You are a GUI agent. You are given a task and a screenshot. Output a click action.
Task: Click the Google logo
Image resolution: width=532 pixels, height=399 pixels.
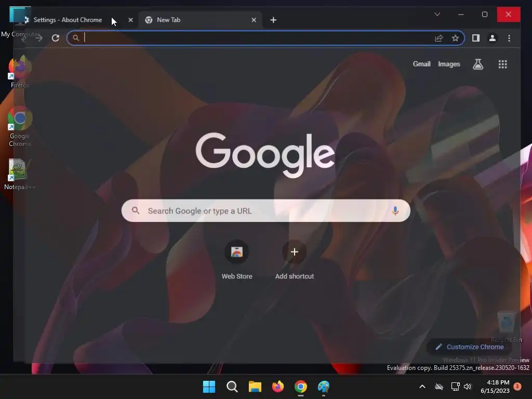[265, 155]
